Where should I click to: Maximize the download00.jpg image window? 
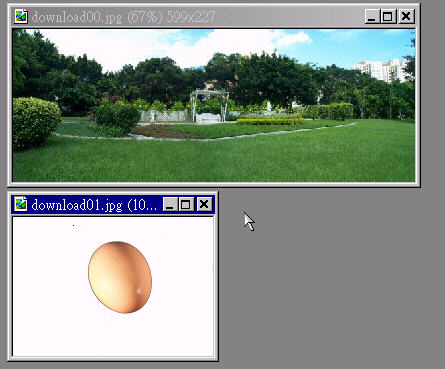388,16
